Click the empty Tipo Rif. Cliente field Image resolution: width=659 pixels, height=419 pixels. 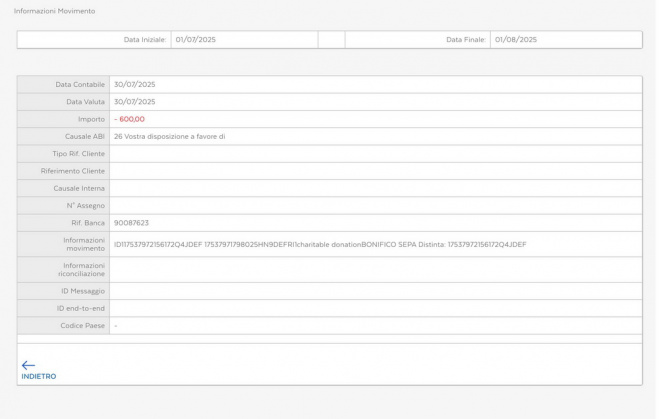(x=375, y=154)
